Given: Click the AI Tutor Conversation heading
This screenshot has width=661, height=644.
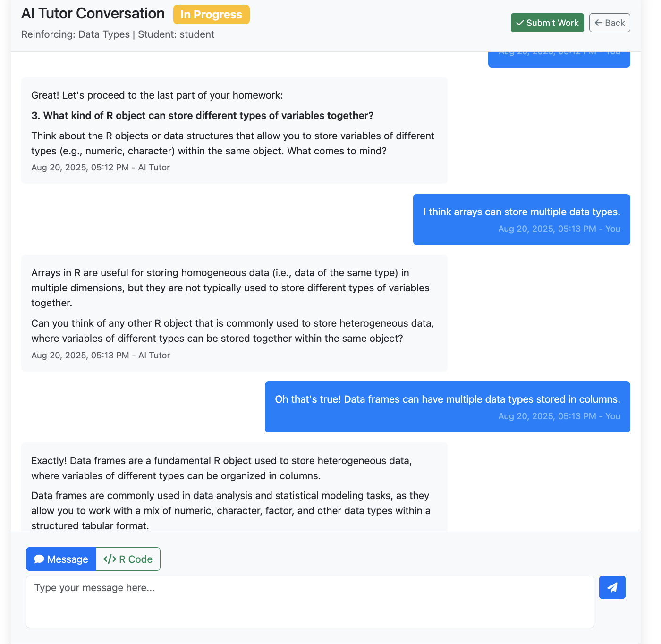Looking at the screenshot, I should pyautogui.click(x=93, y=14).
